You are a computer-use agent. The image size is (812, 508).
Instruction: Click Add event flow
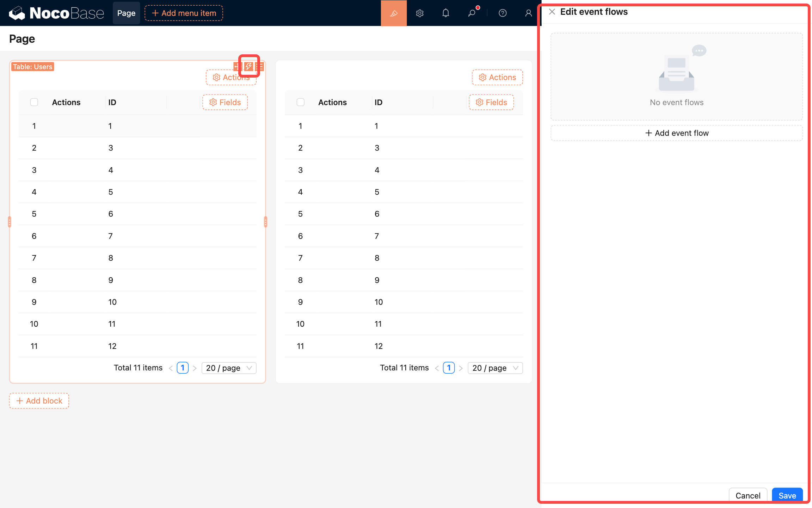[x=676, y=133]
